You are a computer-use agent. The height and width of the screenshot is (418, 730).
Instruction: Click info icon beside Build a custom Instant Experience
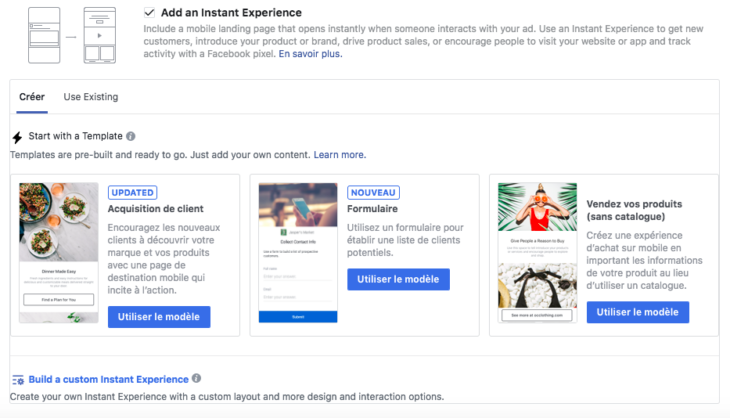click(x=196, y=379)
